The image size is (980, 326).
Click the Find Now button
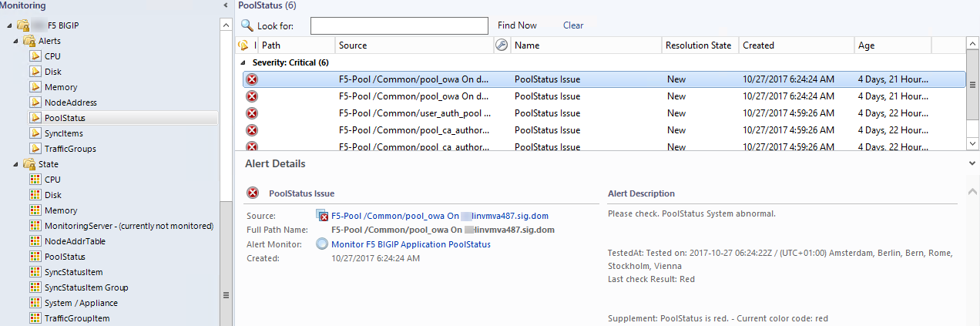click(x=517, y=25)
